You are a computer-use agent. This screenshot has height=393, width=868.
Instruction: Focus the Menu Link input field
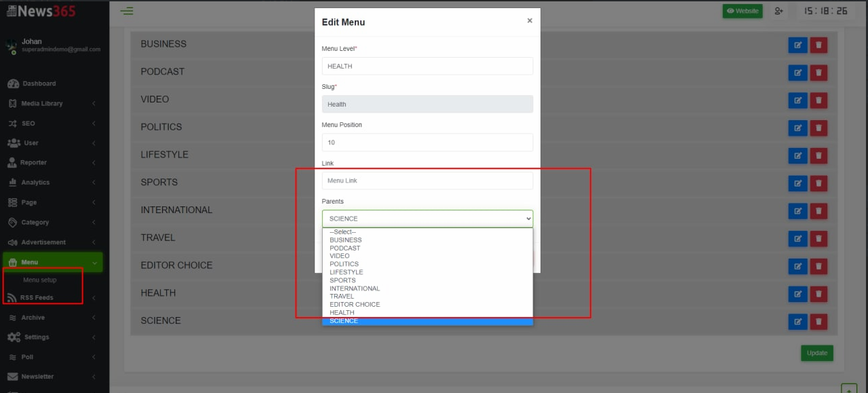click(427, 181)
